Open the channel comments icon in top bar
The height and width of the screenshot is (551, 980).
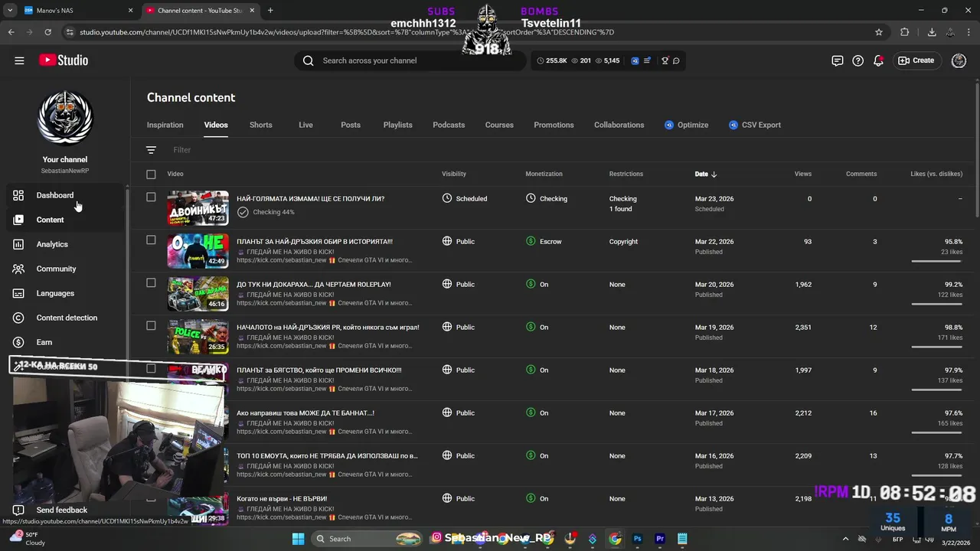[838, 60]
